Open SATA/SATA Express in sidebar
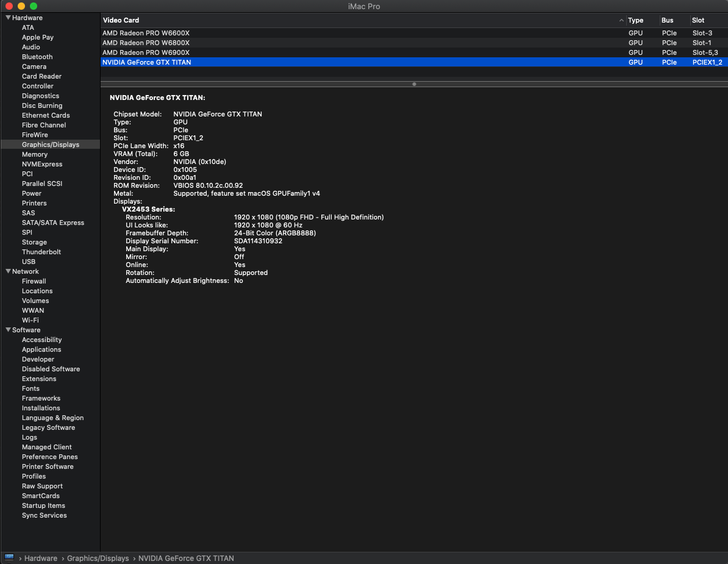 53,223
